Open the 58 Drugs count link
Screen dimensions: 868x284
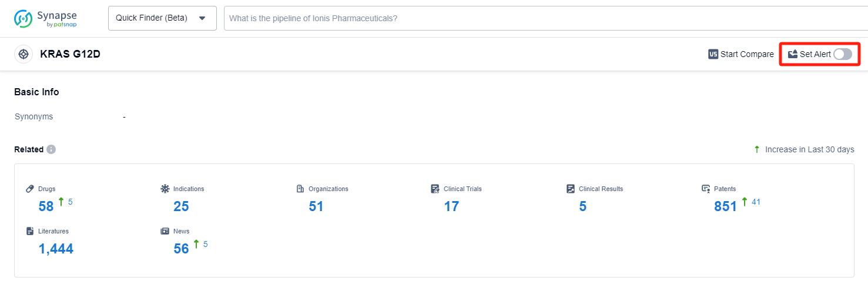tap(46, 206)
